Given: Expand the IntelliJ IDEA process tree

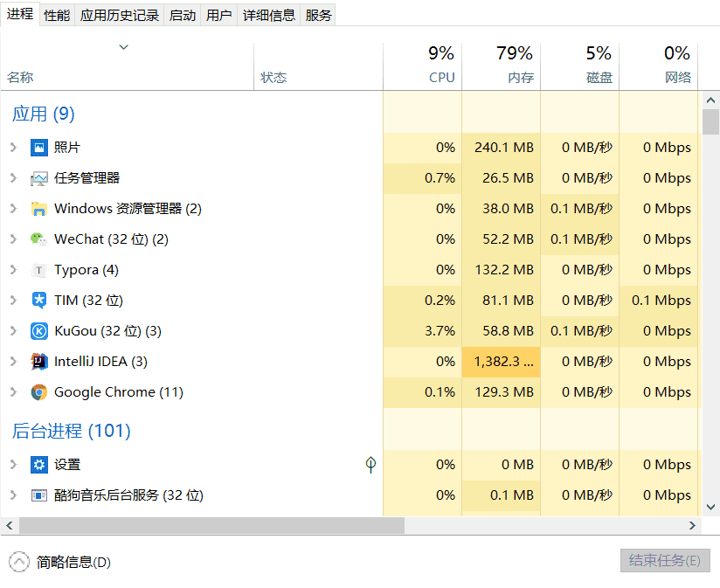Looking at the screenshot, I should pyautogui.click(x=13, y=362).
